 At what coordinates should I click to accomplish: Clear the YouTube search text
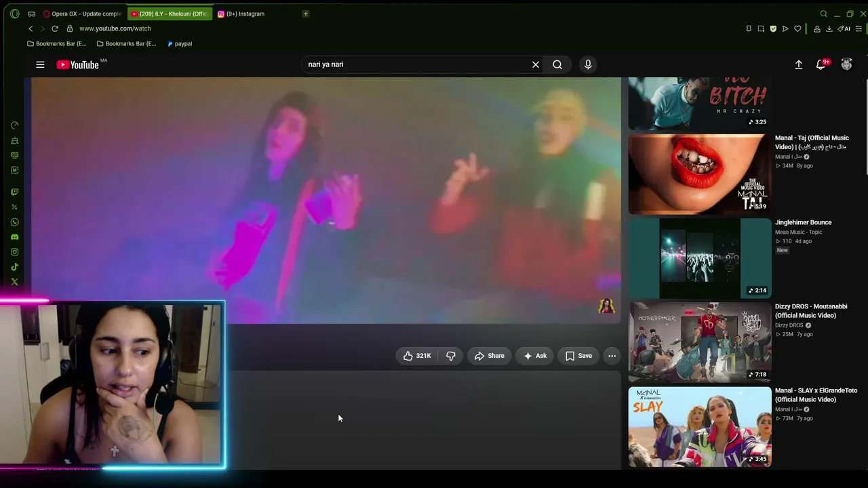tap(536, 64)
